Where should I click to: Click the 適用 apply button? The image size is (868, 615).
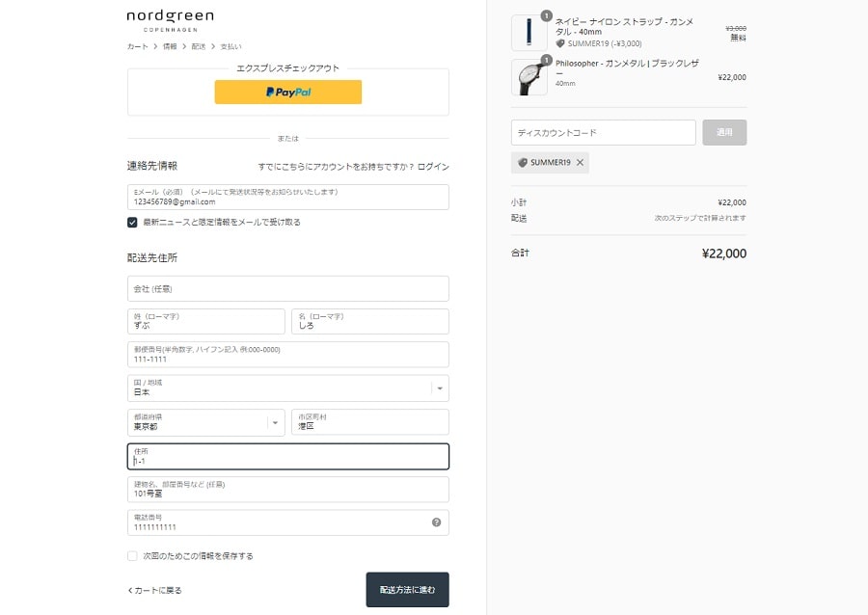[x=724, y=133]
